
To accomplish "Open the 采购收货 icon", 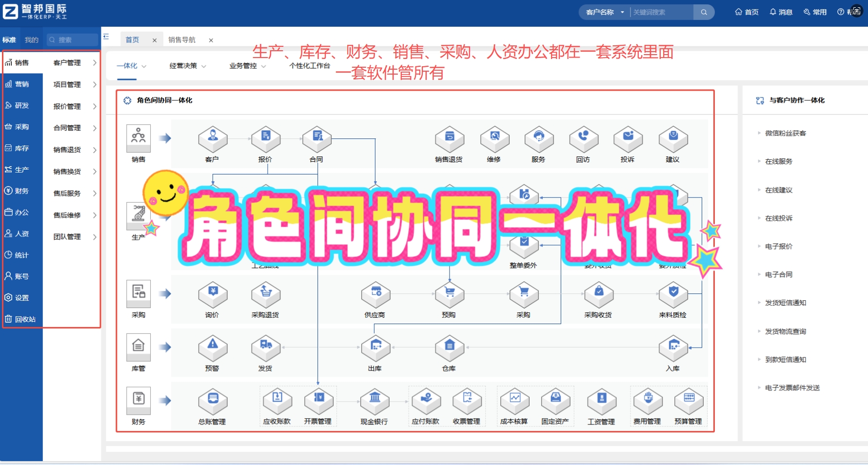I will 599,294.
